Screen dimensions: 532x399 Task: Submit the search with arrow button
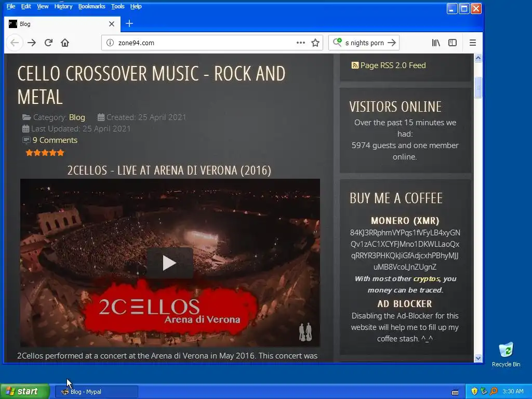(392, 43)
